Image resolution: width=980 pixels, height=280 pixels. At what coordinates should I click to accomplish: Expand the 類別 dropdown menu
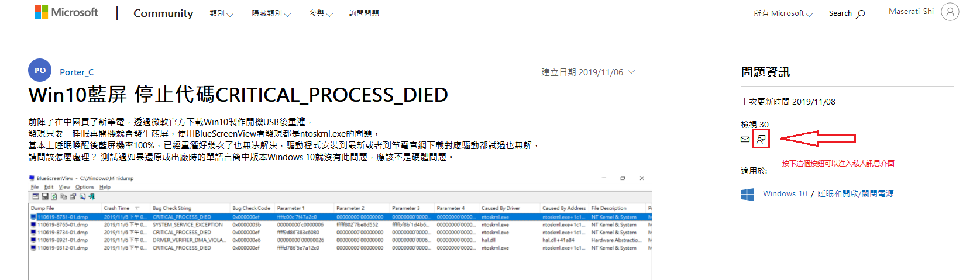click(222, 13)
